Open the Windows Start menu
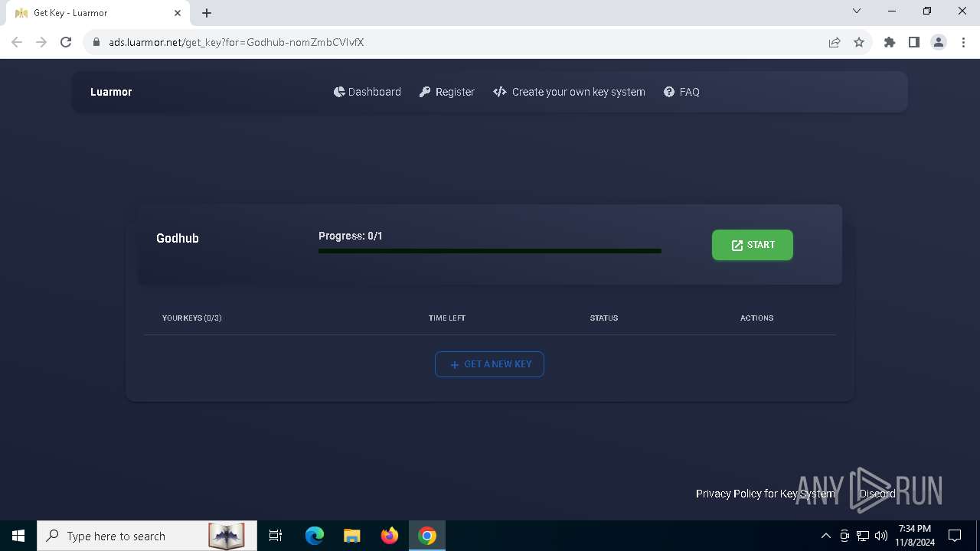Screen dimensions: 980x551 pyautogui.click(x=18, y=536)
